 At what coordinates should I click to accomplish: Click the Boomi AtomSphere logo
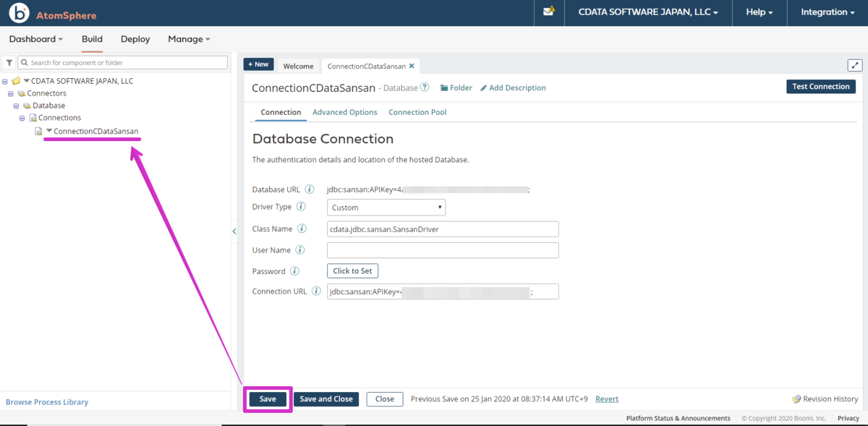click(53, 14)
